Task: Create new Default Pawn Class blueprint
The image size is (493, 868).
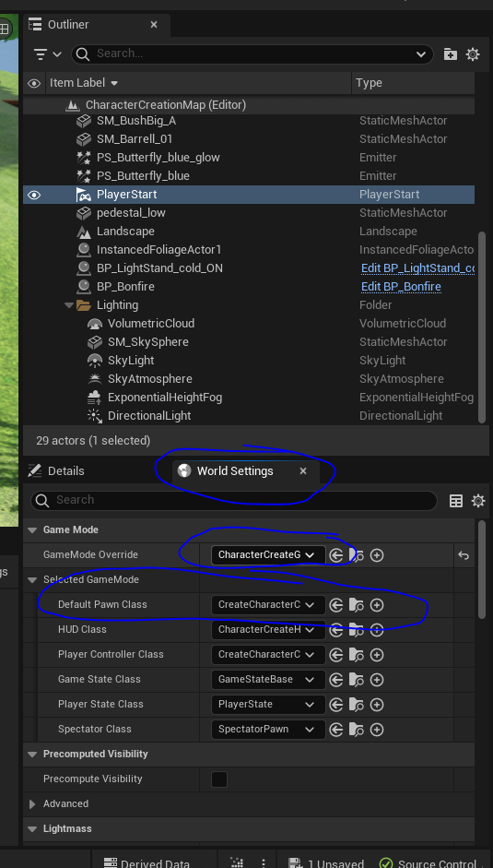Action: tap(377, 605)
